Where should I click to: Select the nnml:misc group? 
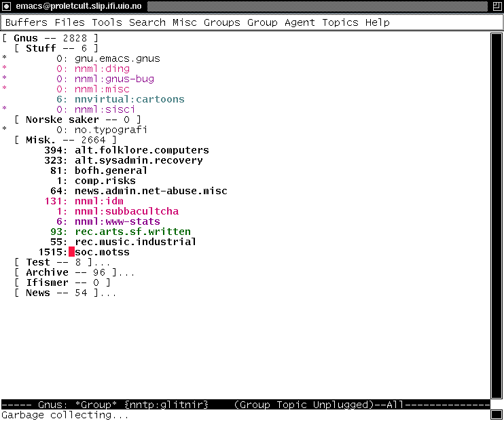(x=102, y=90)
